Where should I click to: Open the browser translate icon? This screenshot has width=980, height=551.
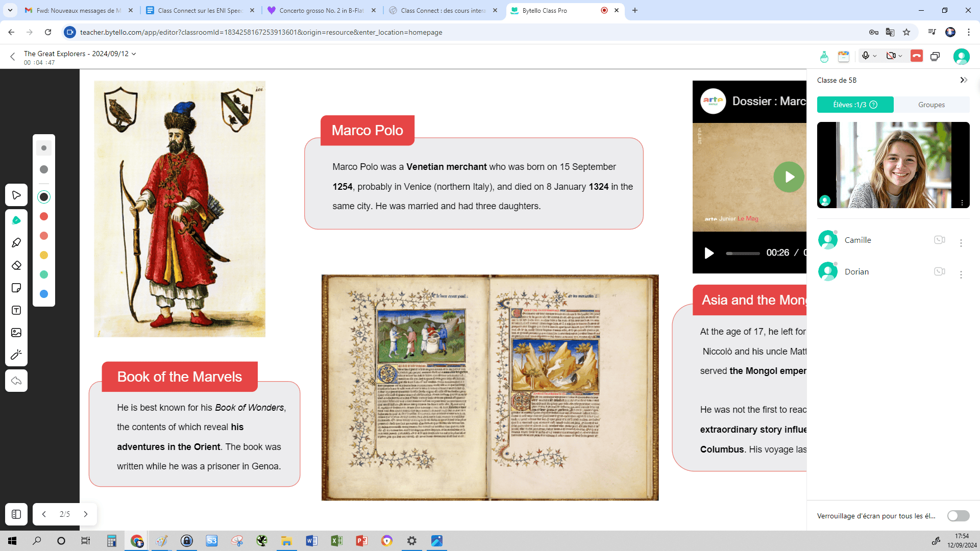[x=890, y=32]
